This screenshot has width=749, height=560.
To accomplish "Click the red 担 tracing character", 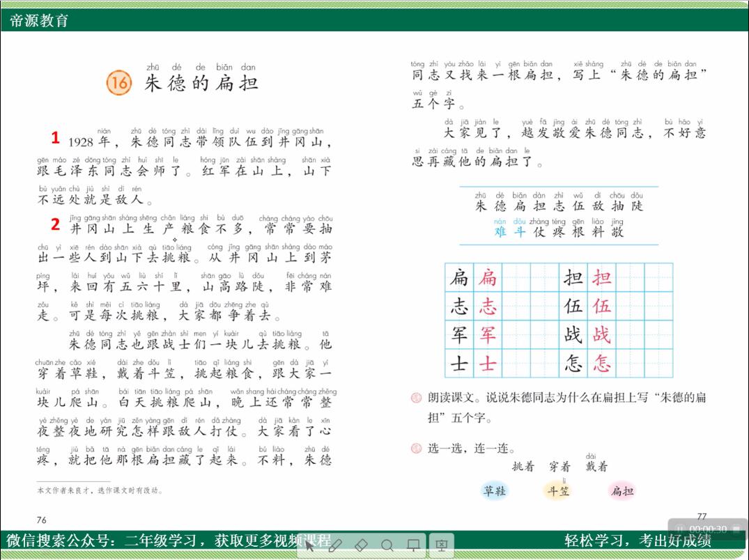I will 602,277.
